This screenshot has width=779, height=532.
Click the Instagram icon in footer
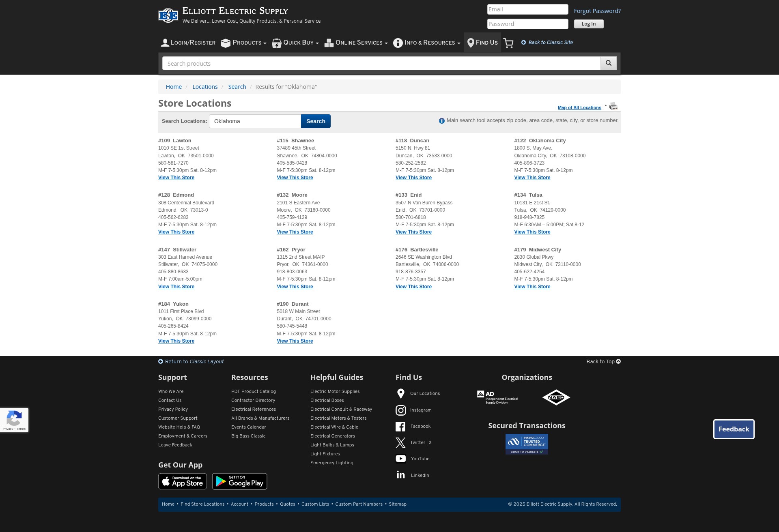coord(401,410)
